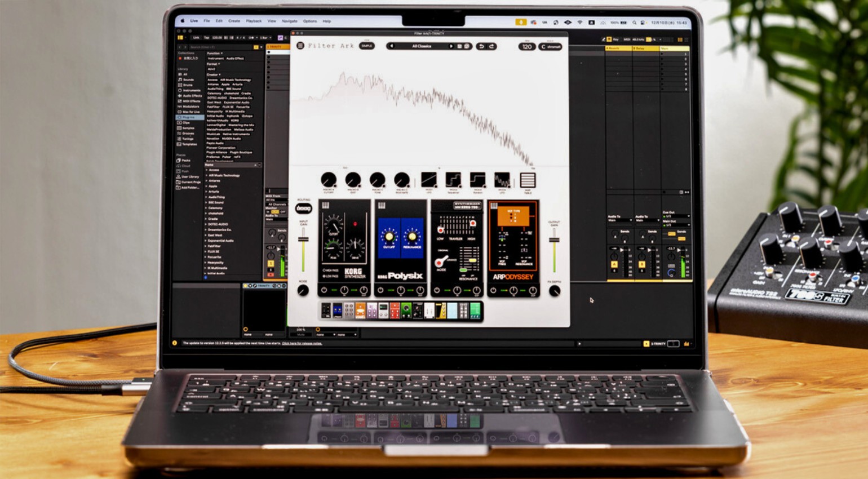Filter browser by Audio Effect

[x=236, y=58]
